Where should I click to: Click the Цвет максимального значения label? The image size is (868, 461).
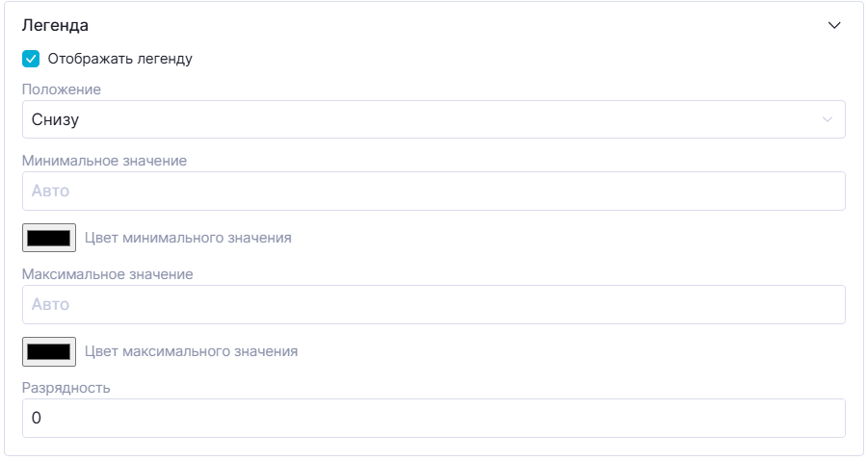pyautogui.click(x=191, y=351)
